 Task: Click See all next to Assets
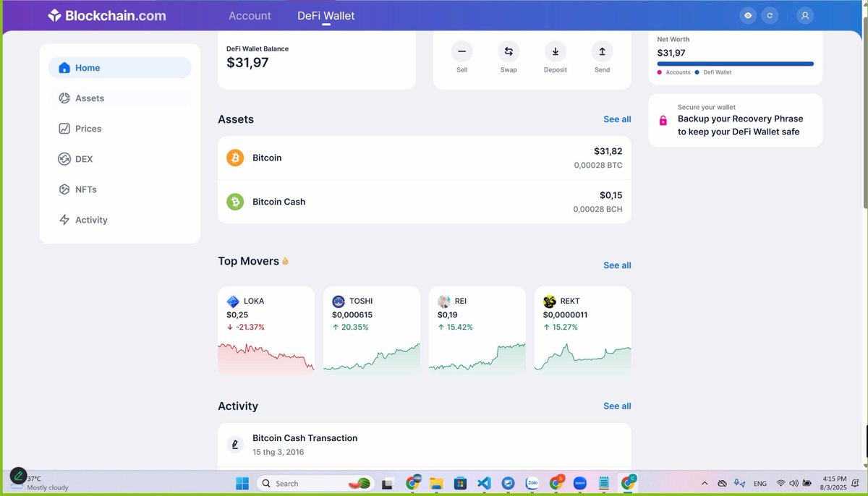click(x=617, y=119)
